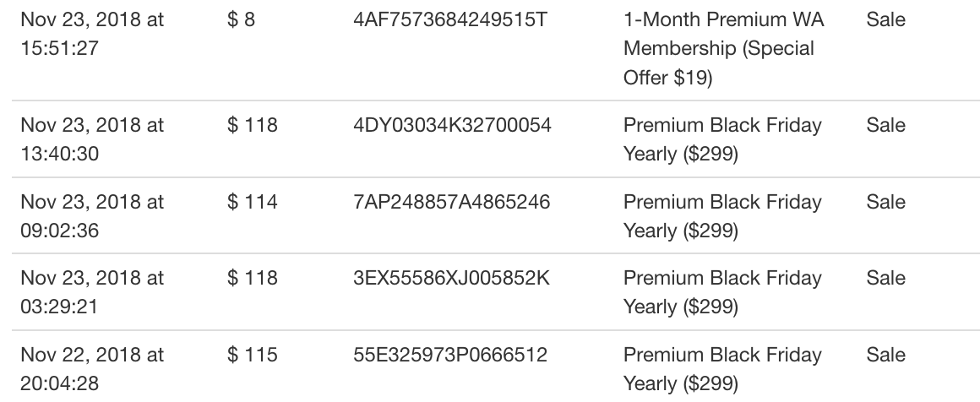
Task: Click Sale type in the first row
Action: click(x=885, y=20)
